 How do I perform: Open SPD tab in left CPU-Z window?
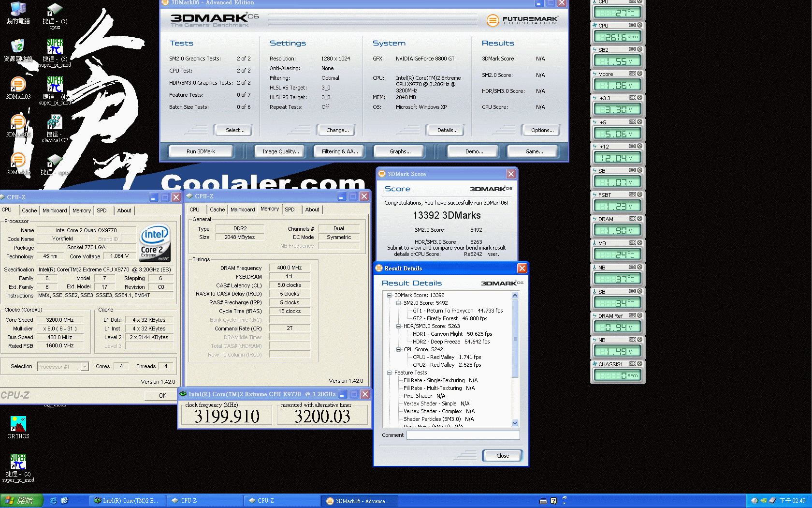[101, 210]
